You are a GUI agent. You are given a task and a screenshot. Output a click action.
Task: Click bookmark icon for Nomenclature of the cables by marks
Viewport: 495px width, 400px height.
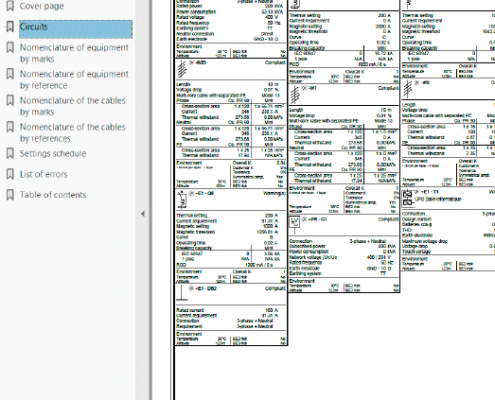(x=10, y=100)
